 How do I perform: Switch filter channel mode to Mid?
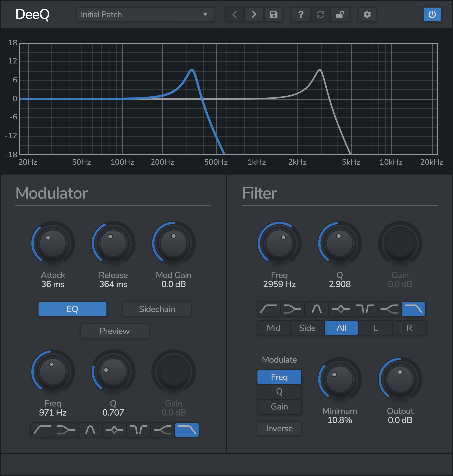coord(273,328)
